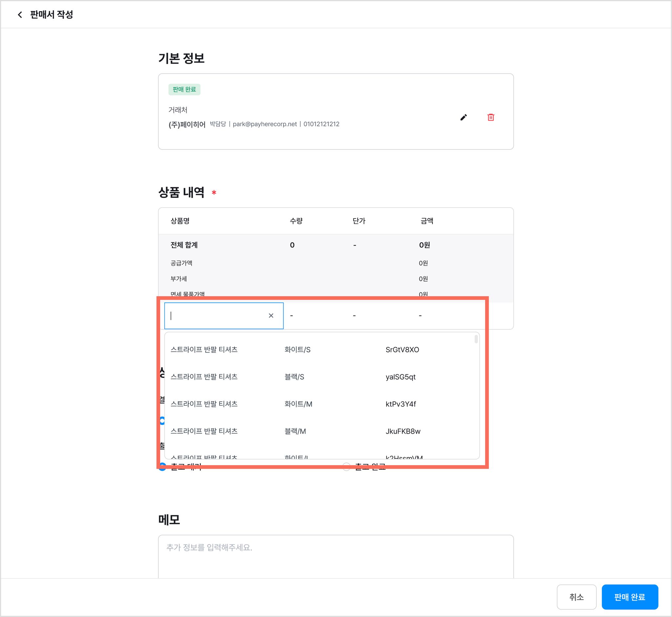Click the 전체 합계 row label

(184, 245)
